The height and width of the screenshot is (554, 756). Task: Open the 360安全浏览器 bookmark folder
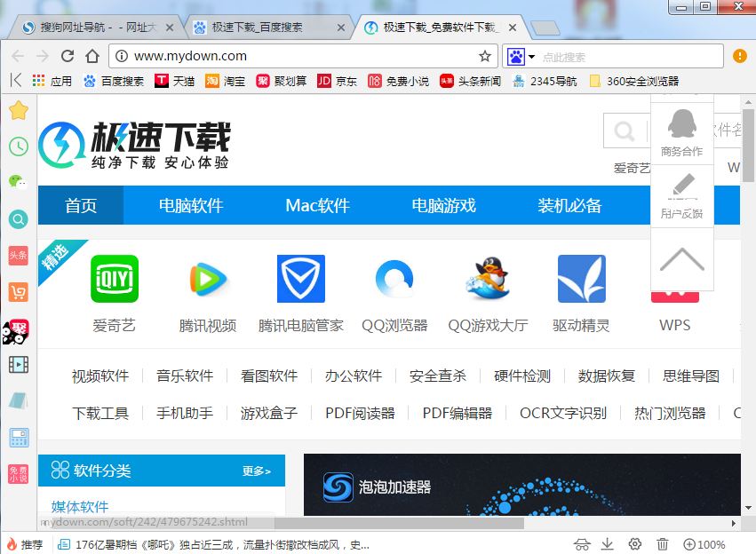[x=634, y=81]
